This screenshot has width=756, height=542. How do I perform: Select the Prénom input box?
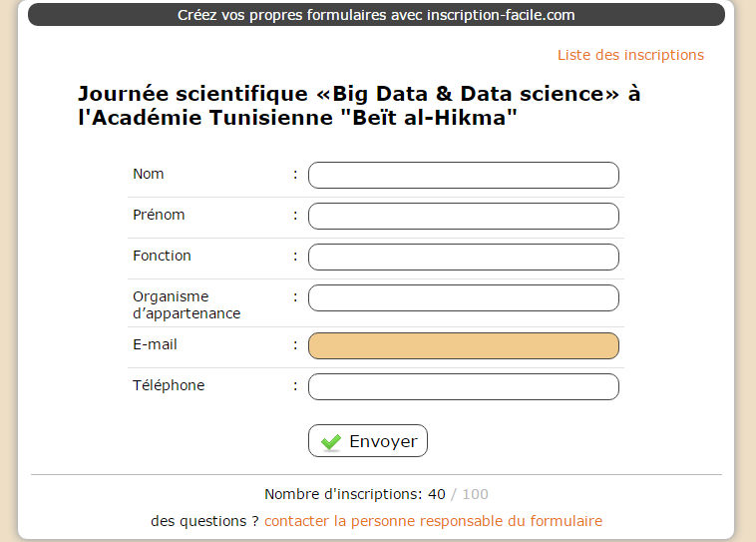[x=464, y=217]
